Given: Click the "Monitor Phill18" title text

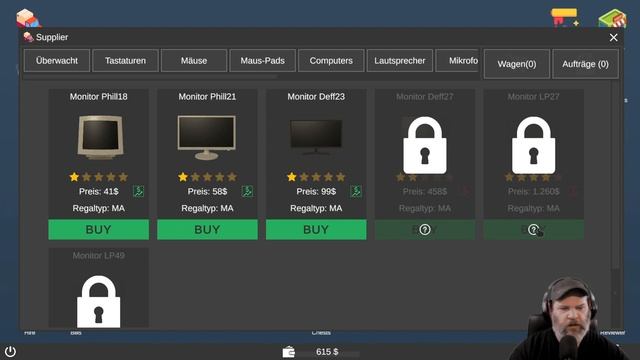Looking at the screenshot, I should [98, 97].
